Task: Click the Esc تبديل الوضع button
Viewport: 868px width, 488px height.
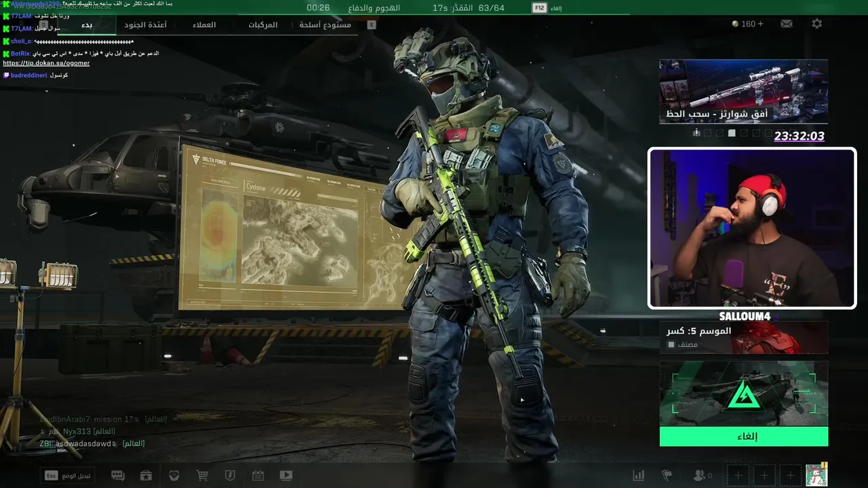Action: point(68,475)
